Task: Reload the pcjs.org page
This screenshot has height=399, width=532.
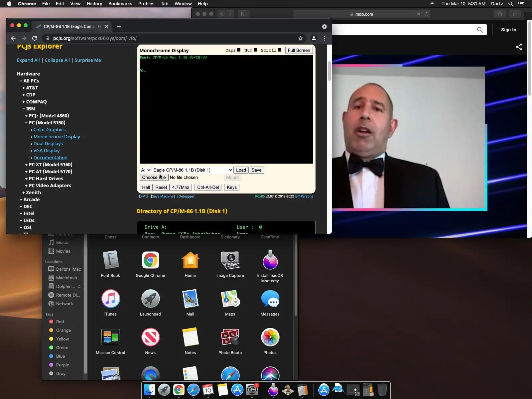Action: pos(35,38)
